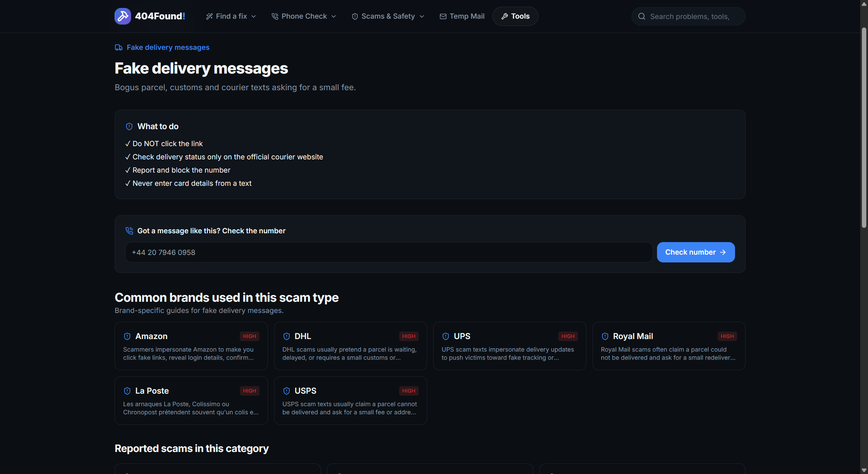
Task: Click 'Common brands used in this scam type' heading
Action: pyautogui.click(x=227, y=297)
